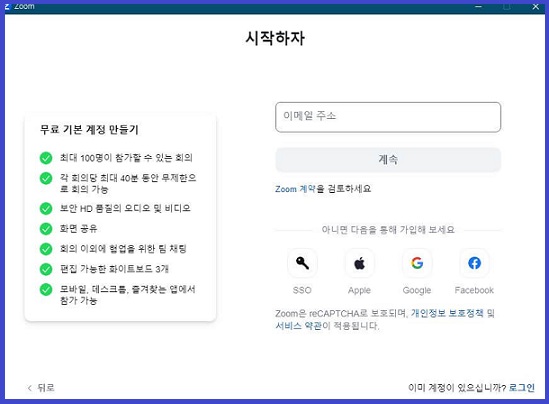Viewport: 549px width, 404px height.
Task: Click the 계속 button
Action: click(388, 160)
